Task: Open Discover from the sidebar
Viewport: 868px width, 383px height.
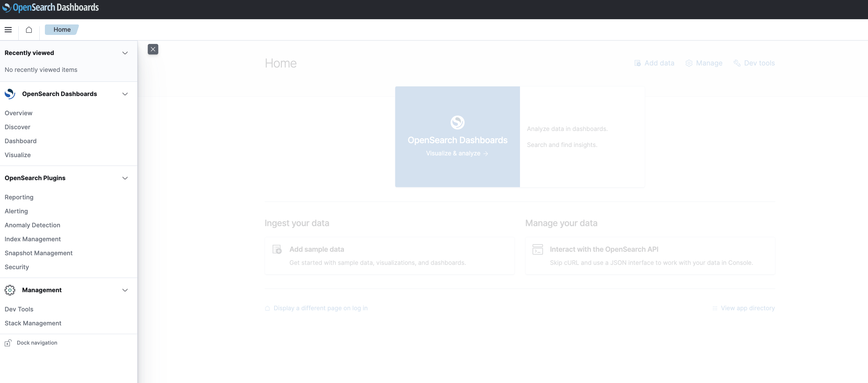Action: tap(17, 127)
